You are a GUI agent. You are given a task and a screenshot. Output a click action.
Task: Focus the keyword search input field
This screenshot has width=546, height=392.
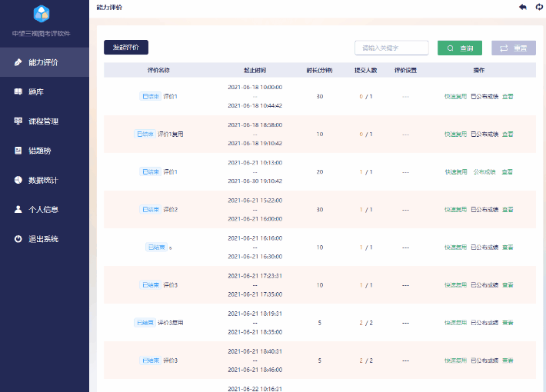(x=391, y=48)
